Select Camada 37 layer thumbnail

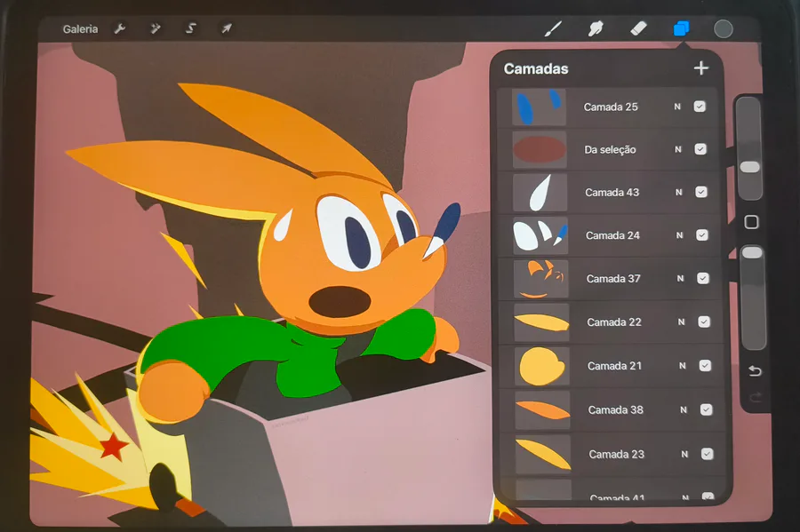(x=540, y=279)
